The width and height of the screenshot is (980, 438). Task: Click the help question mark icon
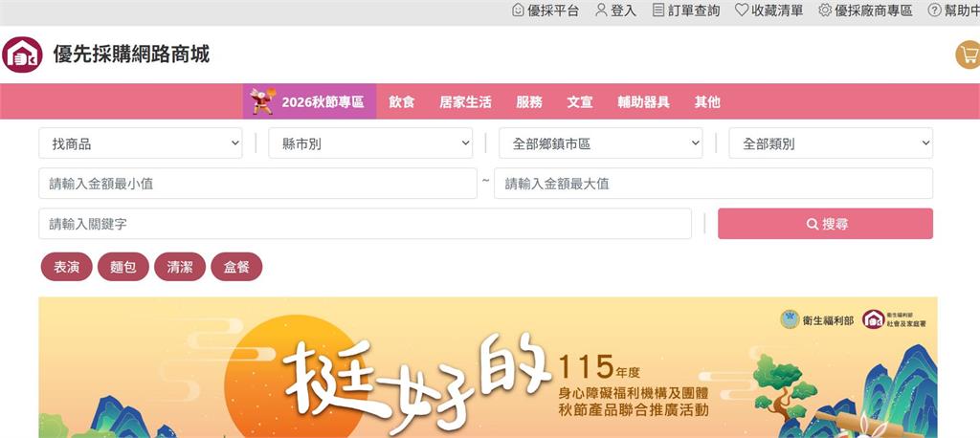point(934,10)
